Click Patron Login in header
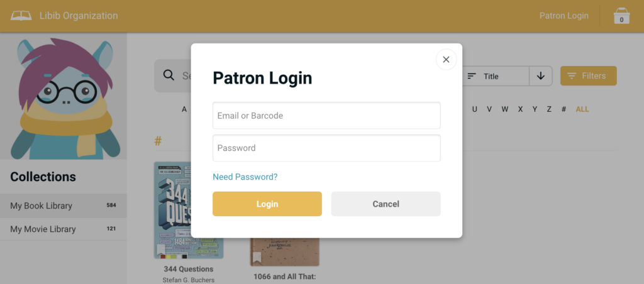Image resolution: width=644 pixels, height=284 pixels. coord(563,16)
